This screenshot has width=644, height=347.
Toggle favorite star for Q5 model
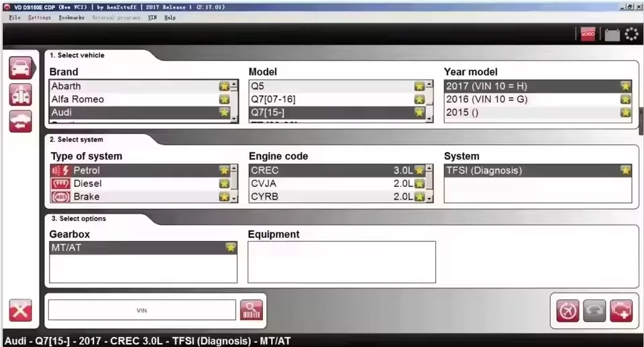point(419,86)
